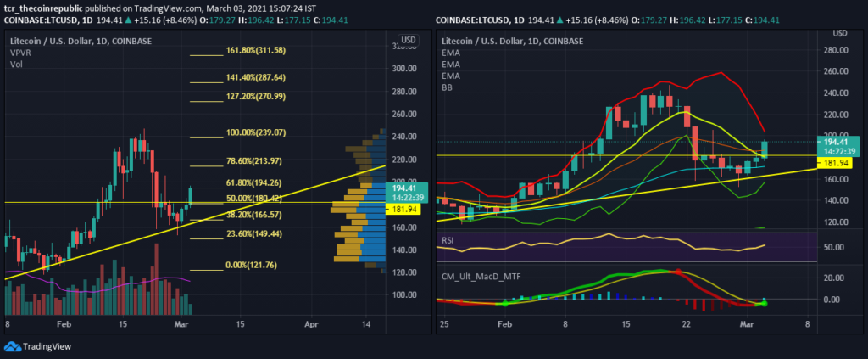Click the TradingView logo icon
Viewport: 868px width, 359px height.
coord(12,347)
